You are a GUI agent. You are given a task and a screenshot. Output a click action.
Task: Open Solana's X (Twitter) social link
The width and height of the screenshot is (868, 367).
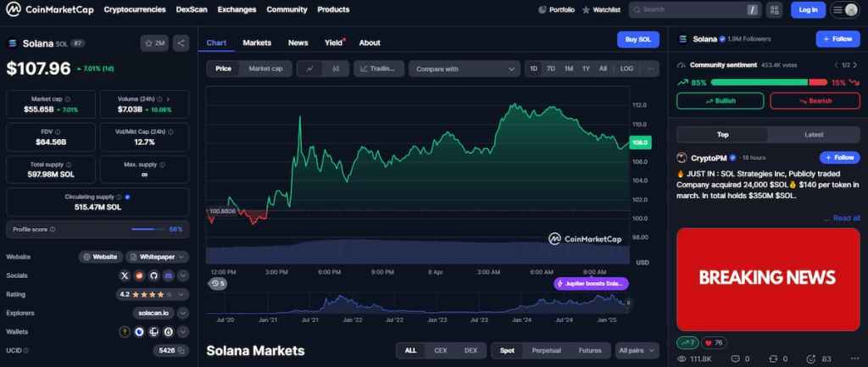point(125,275)
